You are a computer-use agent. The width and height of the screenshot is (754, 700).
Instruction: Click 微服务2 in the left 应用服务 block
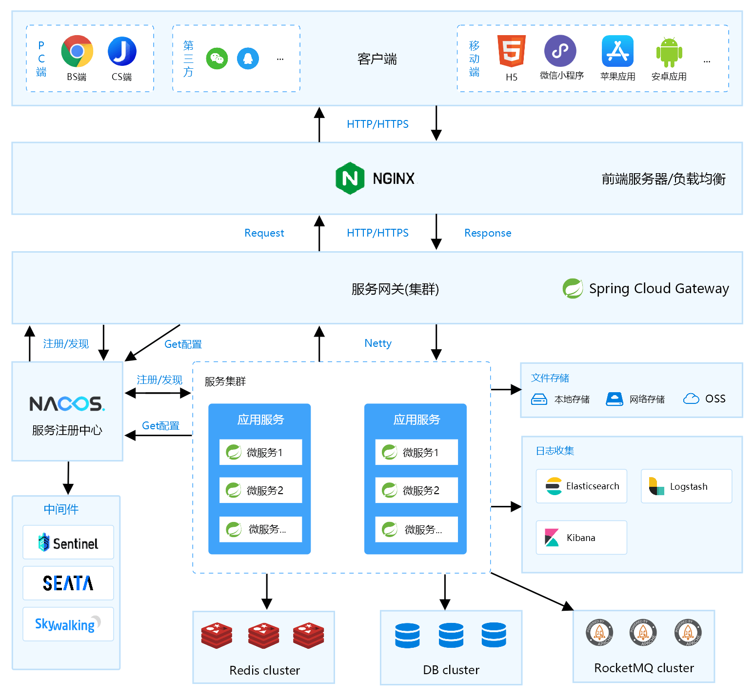click(x=261, y=490)
